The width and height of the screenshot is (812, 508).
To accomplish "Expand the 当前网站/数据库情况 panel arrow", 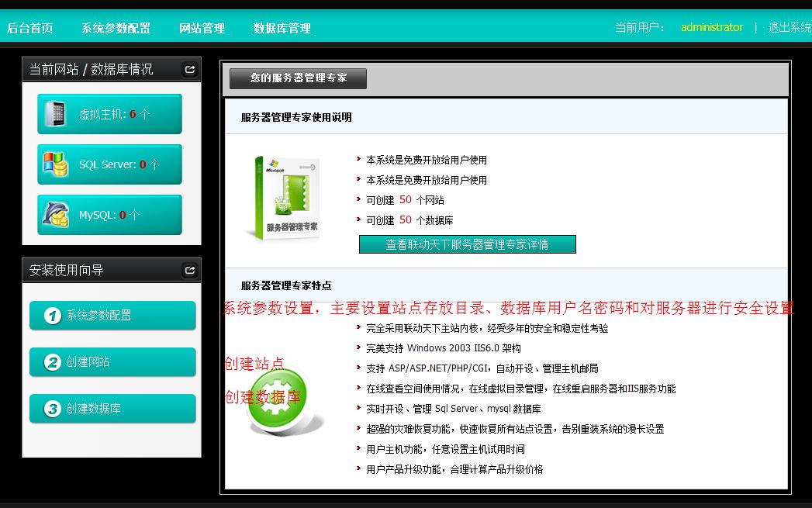I will [188, 69].
